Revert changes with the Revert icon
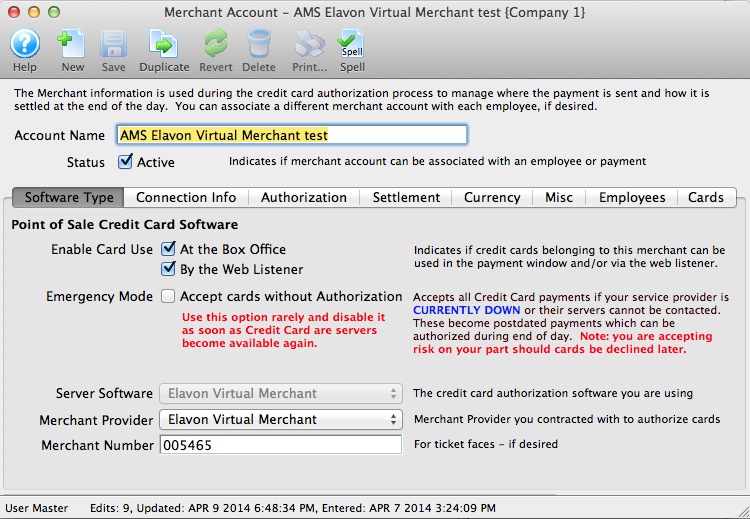 pos(216,44)
